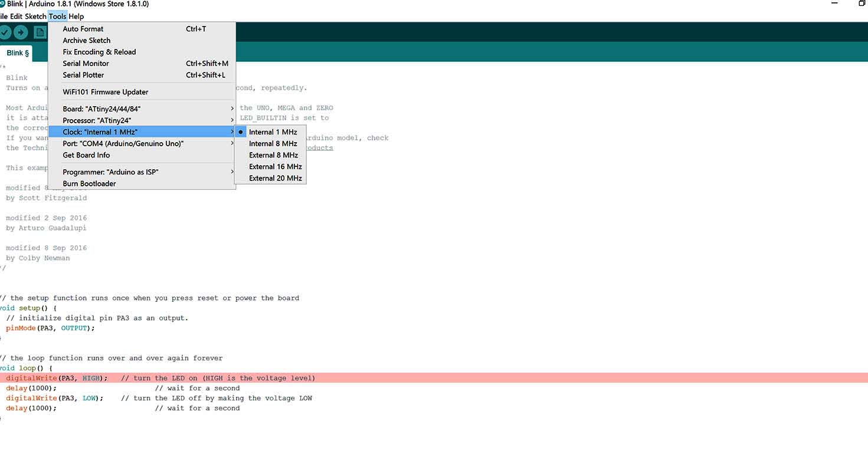The width and height of the screenshot is (868, 457).
Task: Click the restore window button
Action: click(x=862, y=4)
